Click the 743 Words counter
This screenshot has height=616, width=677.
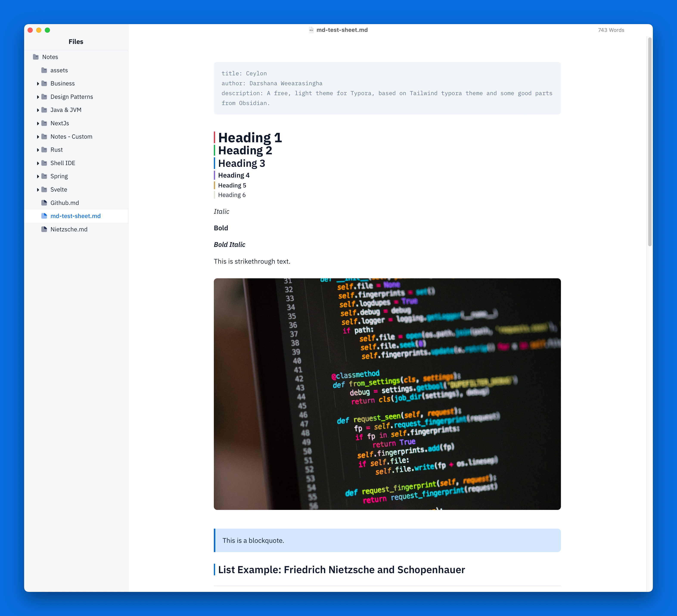pyautogui.click(x=611, y=30)
